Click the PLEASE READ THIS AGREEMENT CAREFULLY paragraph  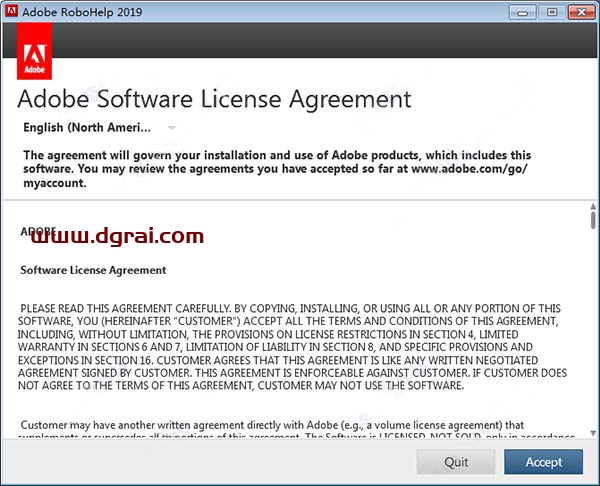click(290, 345)
